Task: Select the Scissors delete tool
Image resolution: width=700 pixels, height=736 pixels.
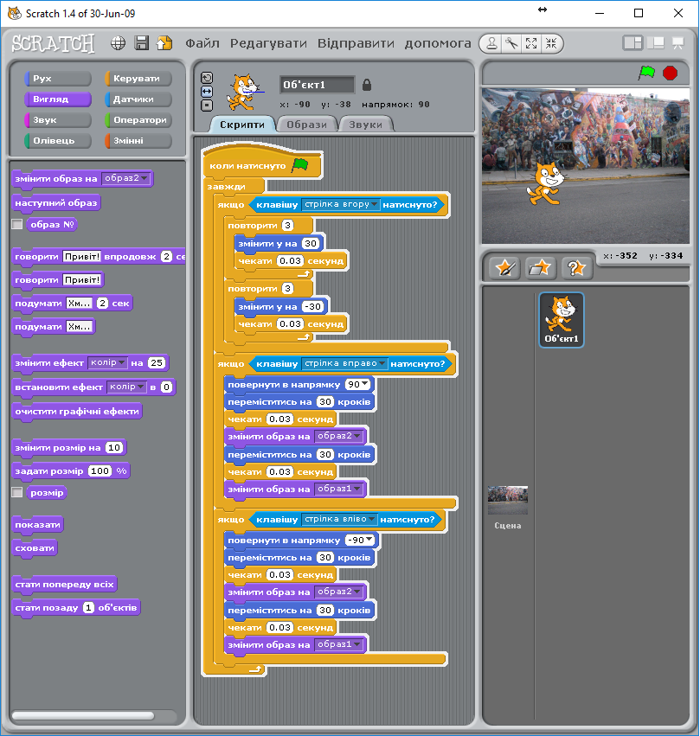Action: [x=511, y=43]
